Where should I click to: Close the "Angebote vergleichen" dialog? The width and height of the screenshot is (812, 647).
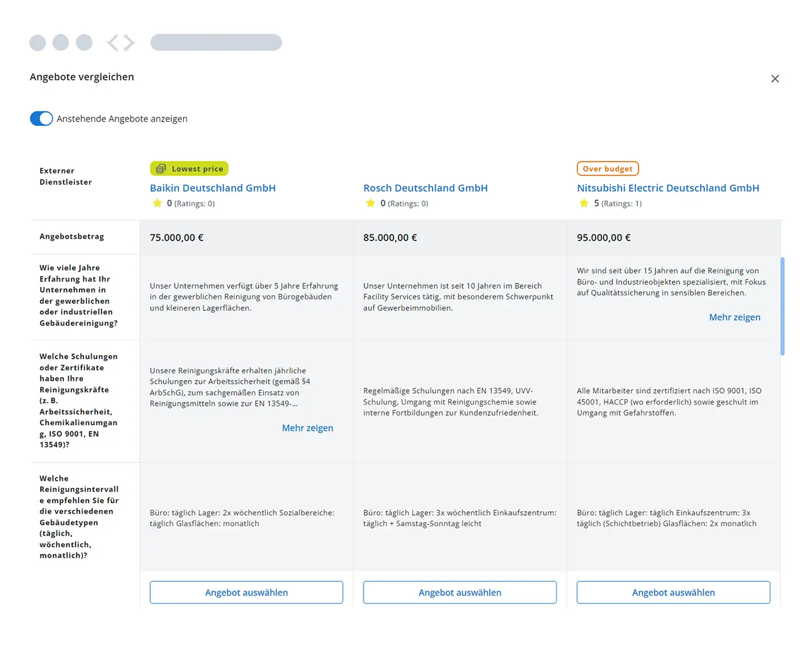[x=775, y=78]
